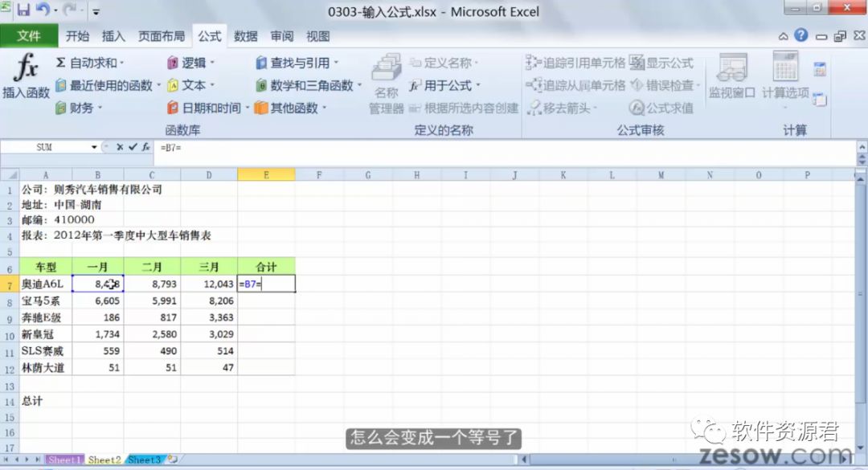Open the 文件 file tab

[x=28, y=36]
